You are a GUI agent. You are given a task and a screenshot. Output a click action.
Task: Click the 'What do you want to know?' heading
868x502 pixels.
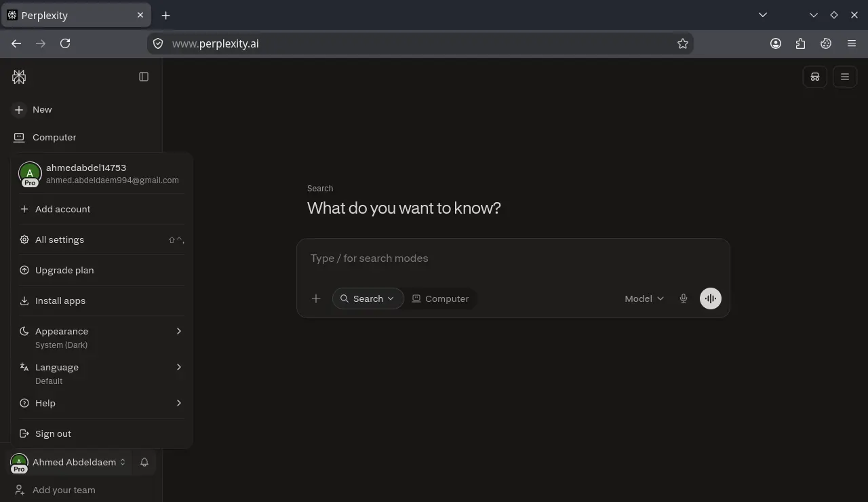coord(404,208)
